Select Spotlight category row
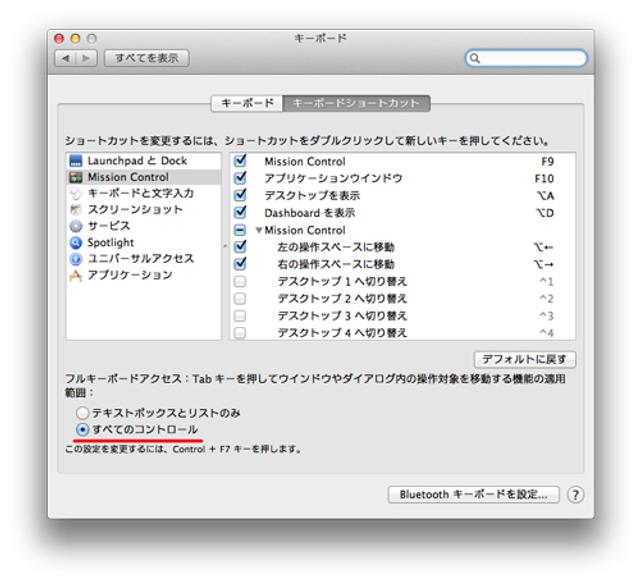 [x=144, y=242]
